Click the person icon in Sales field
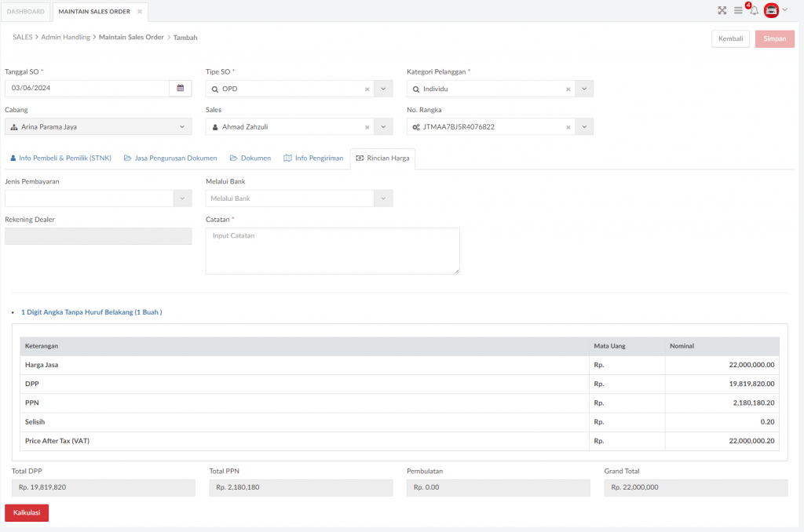Image resolution: width=804 pixels, height=532 pixels. point(215,127)
